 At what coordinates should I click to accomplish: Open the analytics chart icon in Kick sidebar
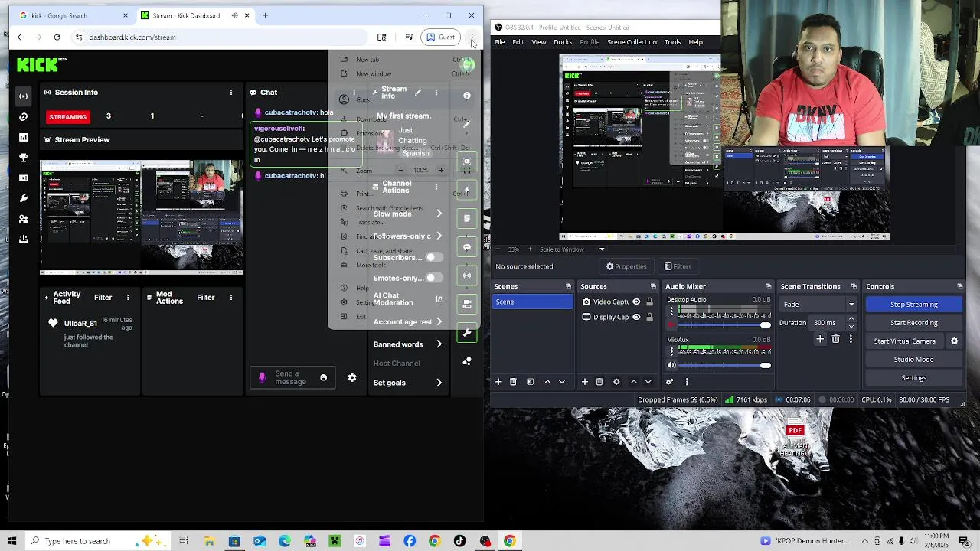tap(23, 137)
